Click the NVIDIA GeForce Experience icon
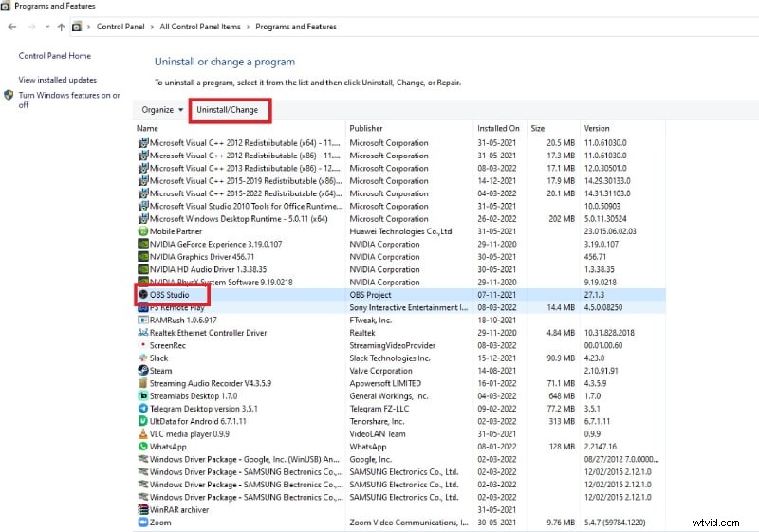Viewport: 759px width, 532px height. coord(142,244)
